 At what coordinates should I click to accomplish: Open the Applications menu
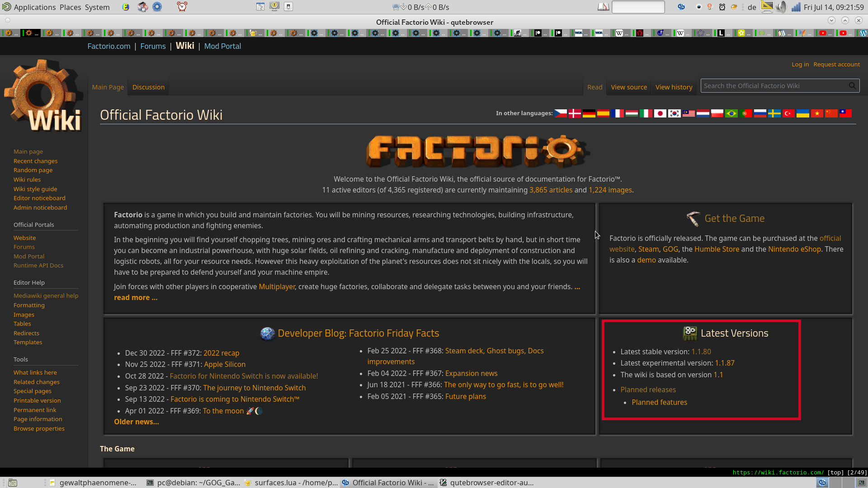tap(34, 7)
